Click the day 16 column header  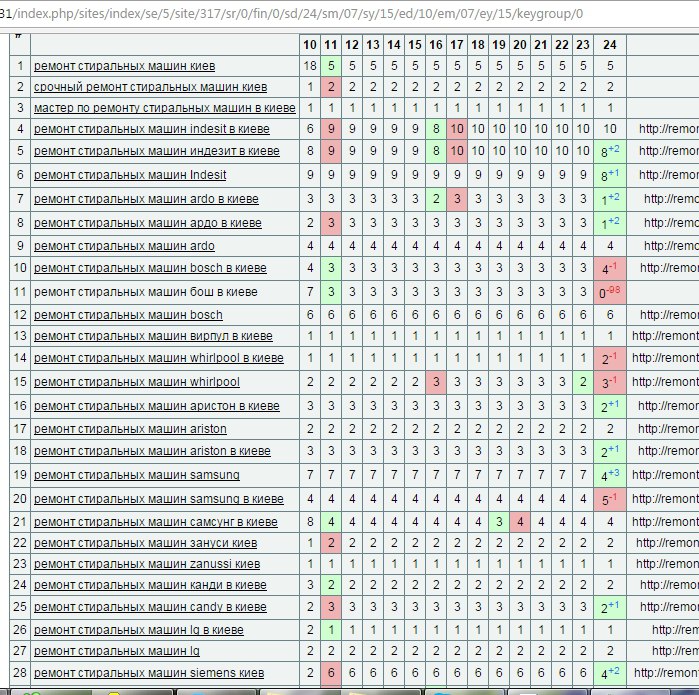pyautogui.click(x=436, y=45)
